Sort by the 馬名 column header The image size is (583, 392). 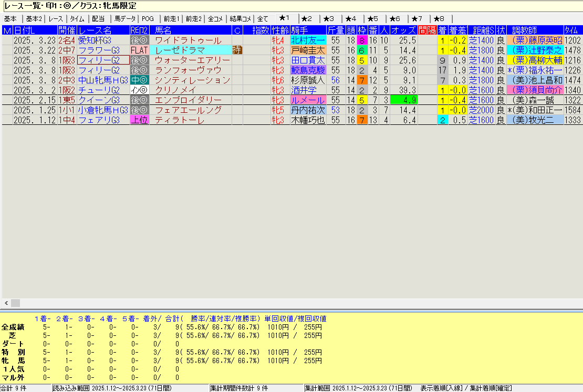190,30
